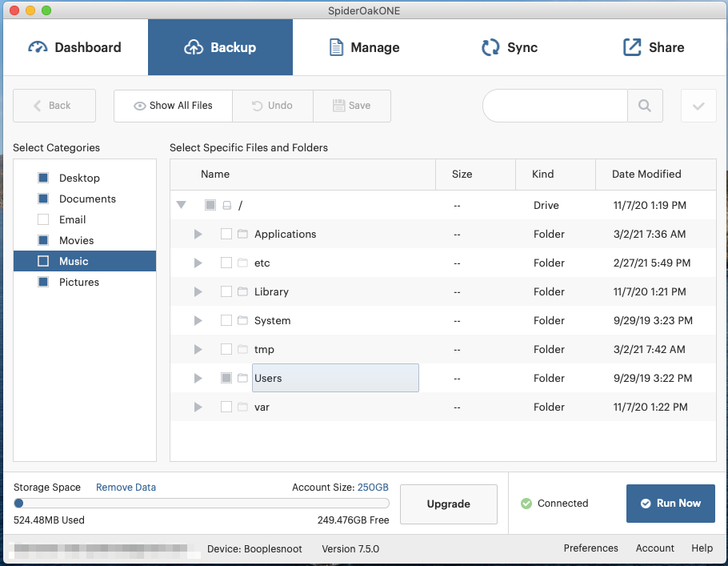Click the Share export icon

tap(632, 47)
